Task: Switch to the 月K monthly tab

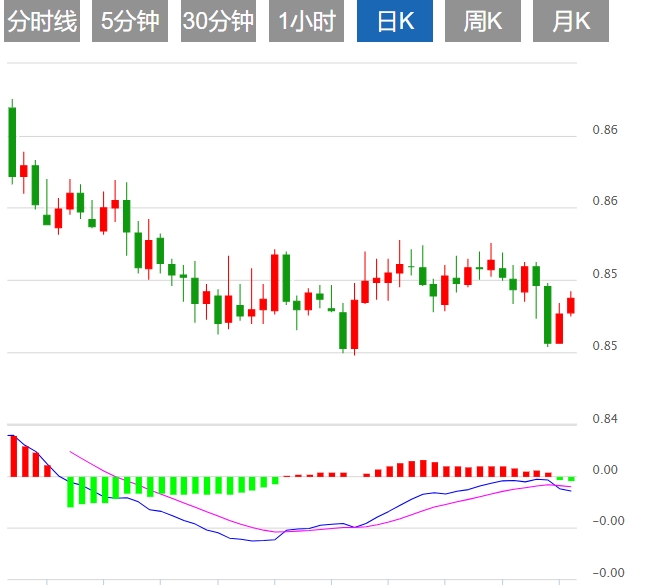Action: [571, 21]
